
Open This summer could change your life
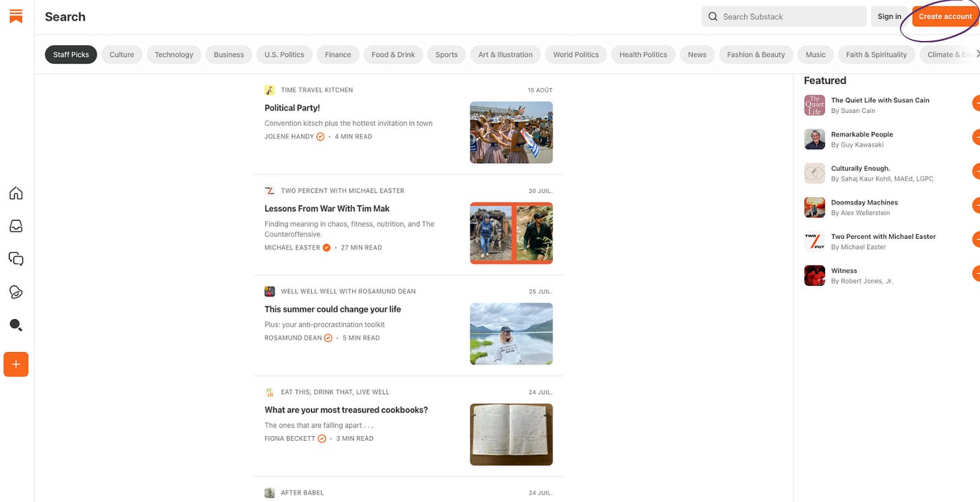(x=332, y=310)
